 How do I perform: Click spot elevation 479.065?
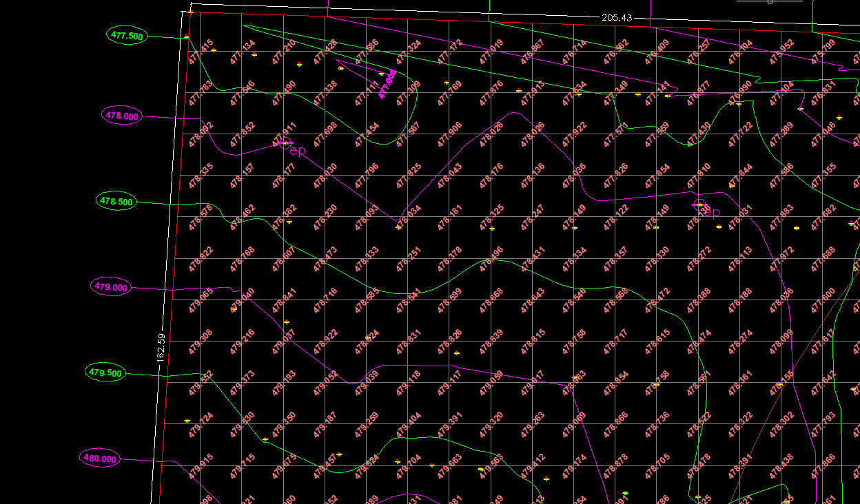pos(201,301)
